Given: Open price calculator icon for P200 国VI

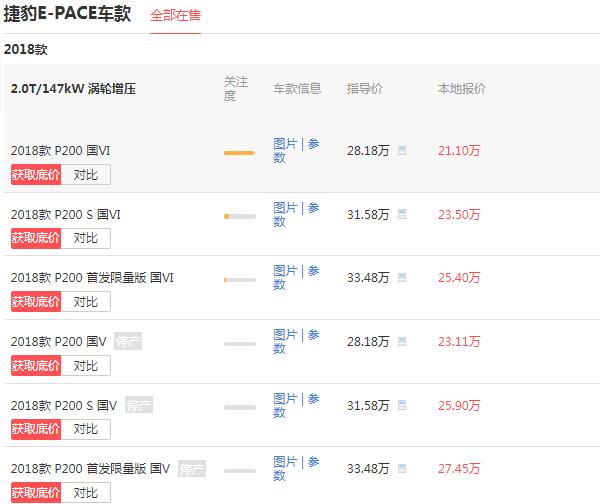Looking at the screenshot, I should 402,150.
